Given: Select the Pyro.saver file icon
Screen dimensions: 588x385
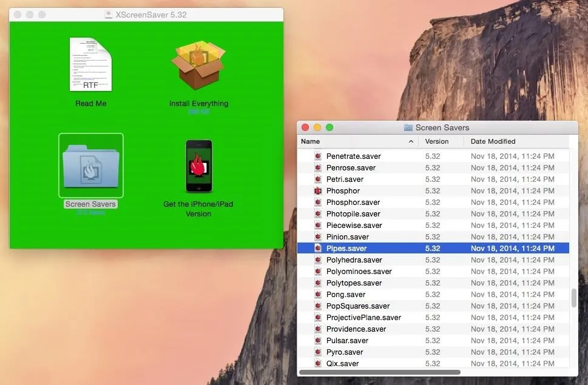Looking at the screenshot, I should (x=318, y=352).
